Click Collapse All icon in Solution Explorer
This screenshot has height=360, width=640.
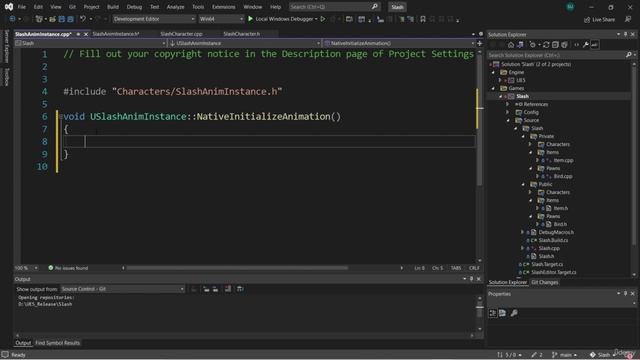click(555, 45)
